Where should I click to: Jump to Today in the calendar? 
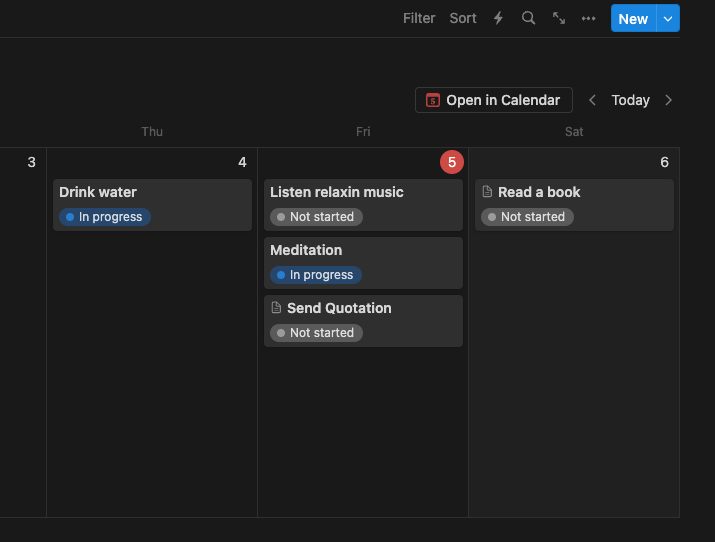point(630,100)
